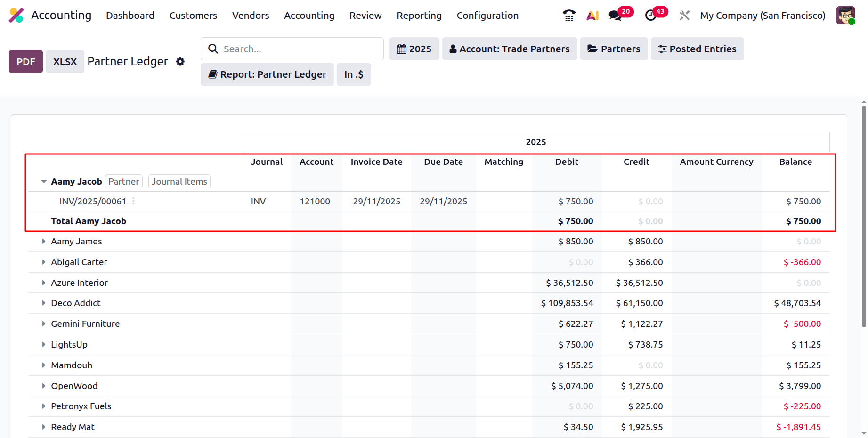This screenshot has width=868, height=438.
Task: Expand the Petronyx Fuels row
Action: [x=44, y=406]
